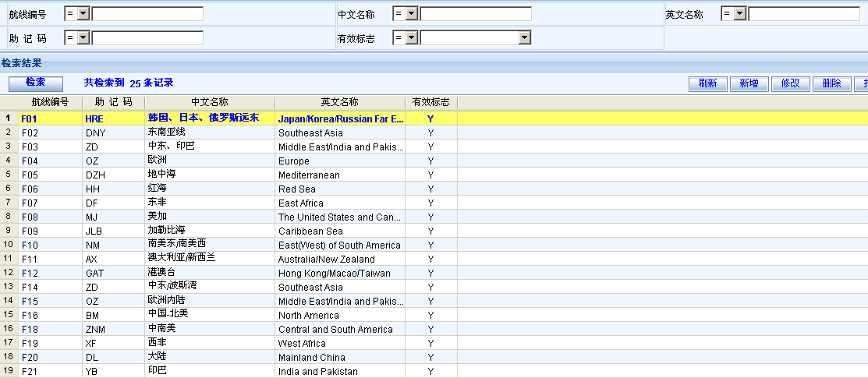Click the 有效标志 column header
The width and height of the screenshot is (868, 378).
coord(430,102)
